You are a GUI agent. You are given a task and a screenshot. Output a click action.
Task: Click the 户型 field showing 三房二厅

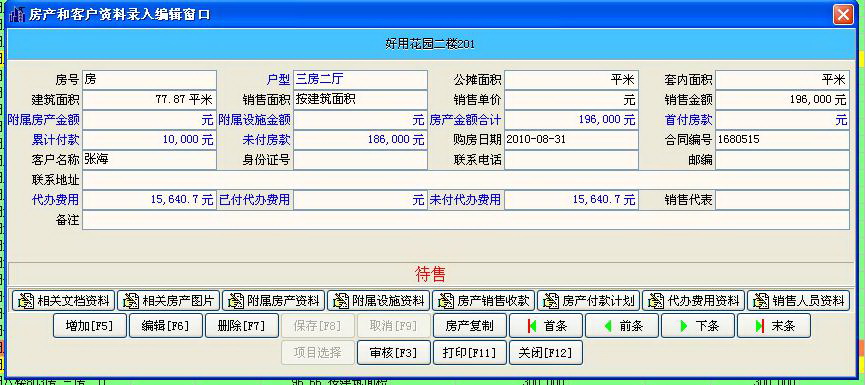point(360,80)
